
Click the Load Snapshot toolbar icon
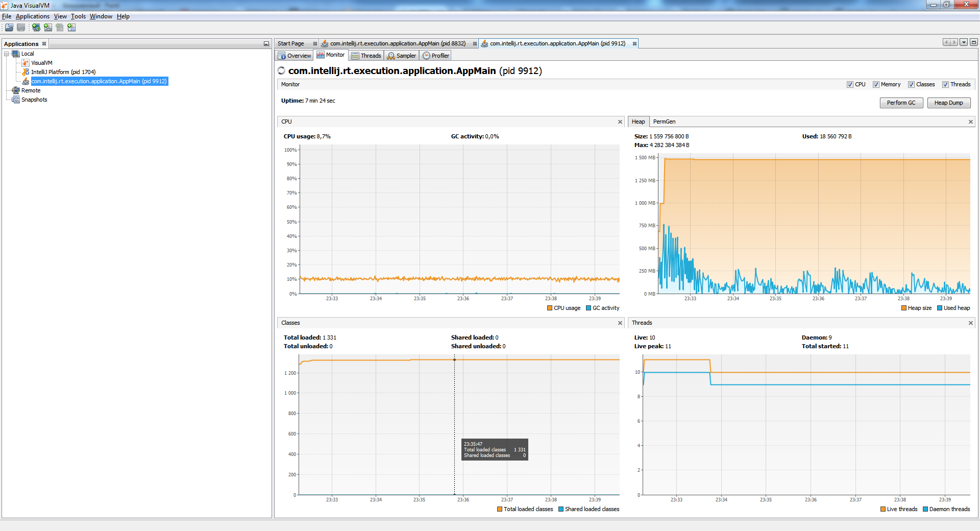[x=9, y=28]
